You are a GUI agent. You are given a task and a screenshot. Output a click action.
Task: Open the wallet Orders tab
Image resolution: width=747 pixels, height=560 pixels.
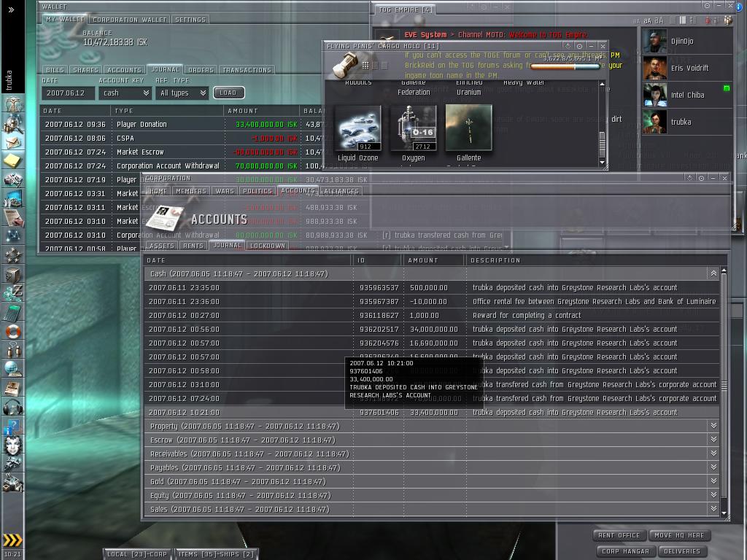[x=201, y=70]
